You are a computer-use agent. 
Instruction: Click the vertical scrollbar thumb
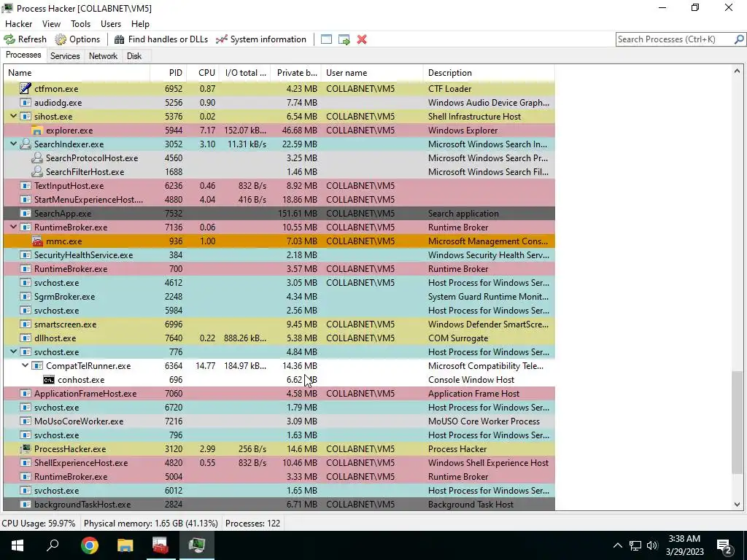737,422
